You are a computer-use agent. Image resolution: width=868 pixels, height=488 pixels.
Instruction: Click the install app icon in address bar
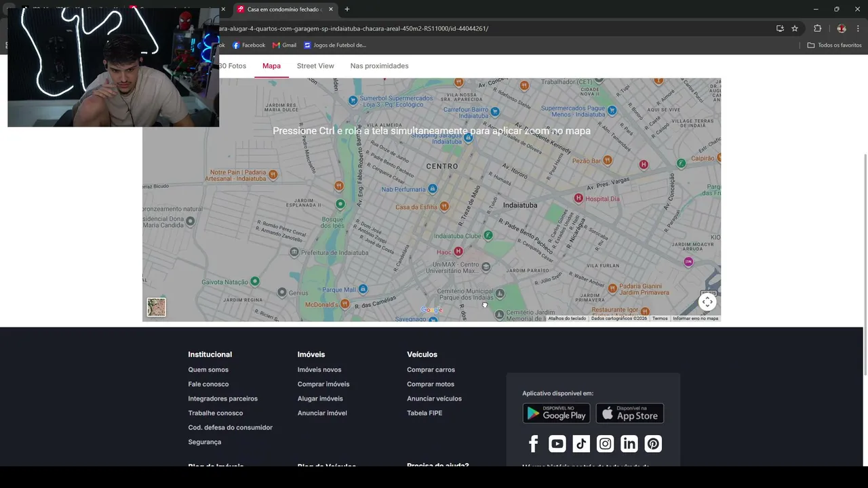[780, 28]
